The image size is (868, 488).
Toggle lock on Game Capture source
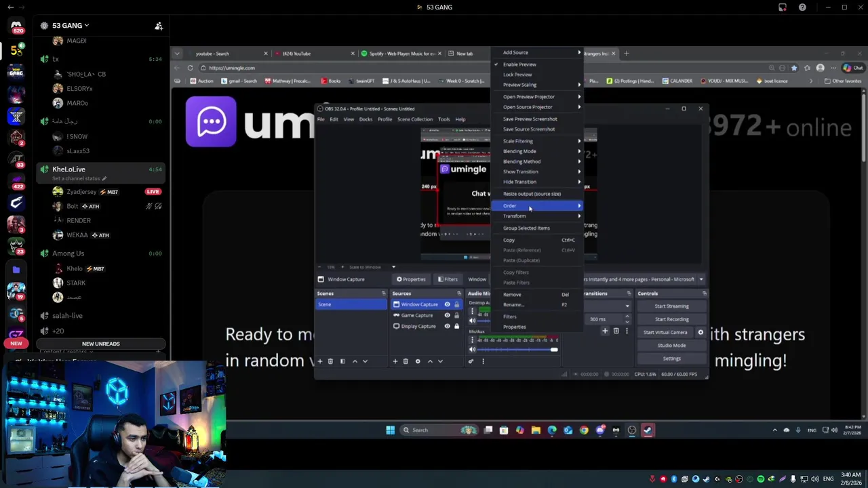456,315
